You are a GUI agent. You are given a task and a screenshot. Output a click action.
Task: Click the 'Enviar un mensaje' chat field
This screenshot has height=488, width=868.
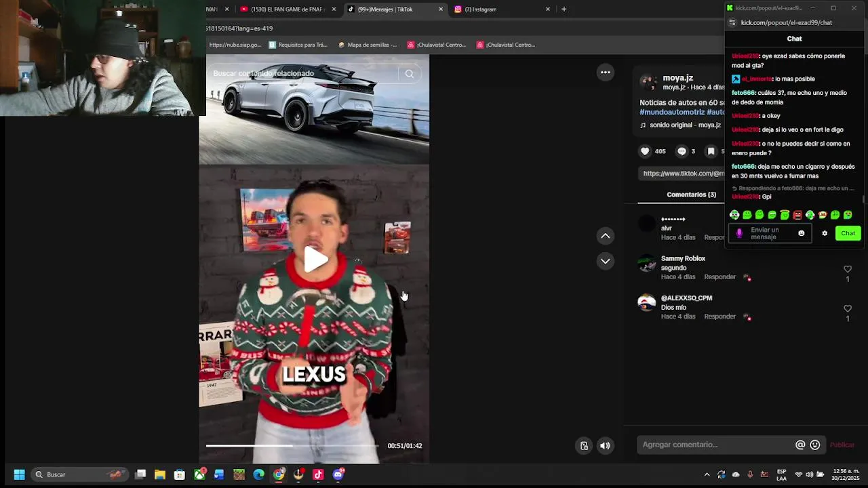coord(770,233)
